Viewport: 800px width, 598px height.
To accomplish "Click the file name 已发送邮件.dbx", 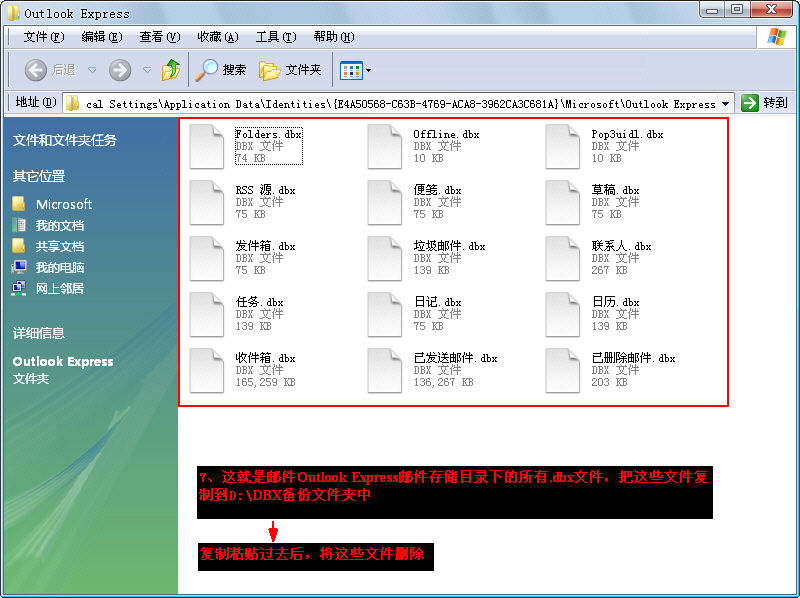I will [x=455, y=358].
